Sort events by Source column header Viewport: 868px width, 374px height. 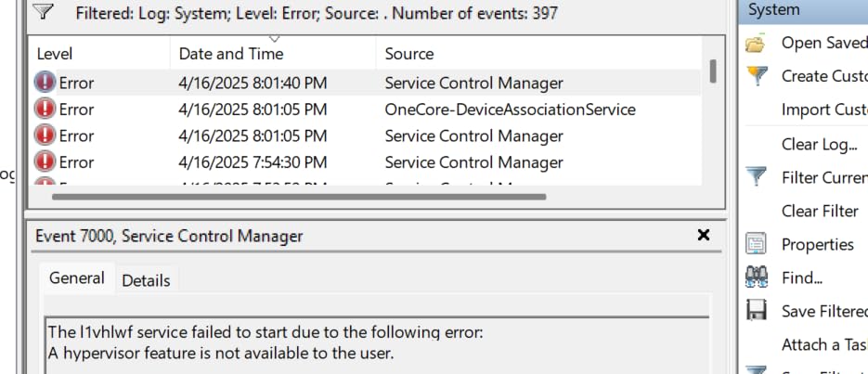(x=409, y=54)
